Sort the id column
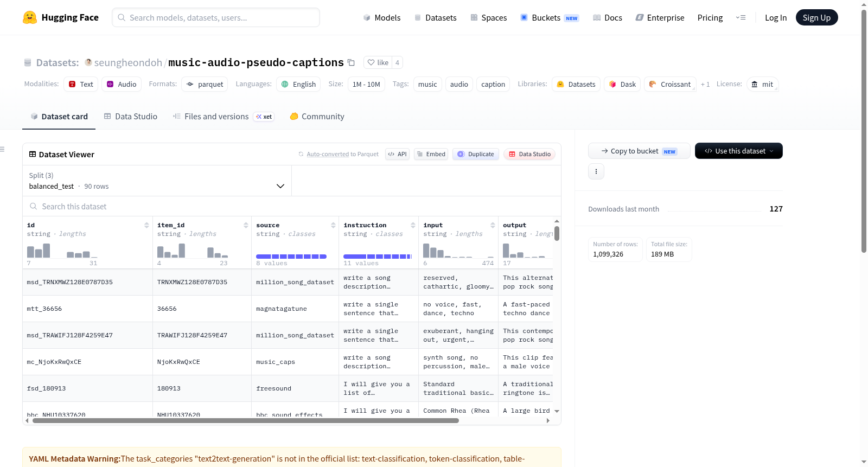 coord(146,225)
